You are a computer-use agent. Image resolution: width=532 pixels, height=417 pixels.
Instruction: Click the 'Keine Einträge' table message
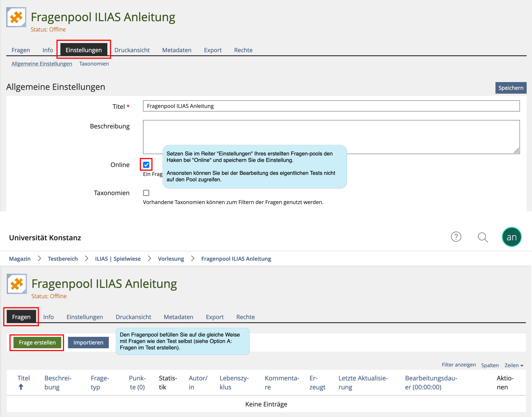coord(266,404)
